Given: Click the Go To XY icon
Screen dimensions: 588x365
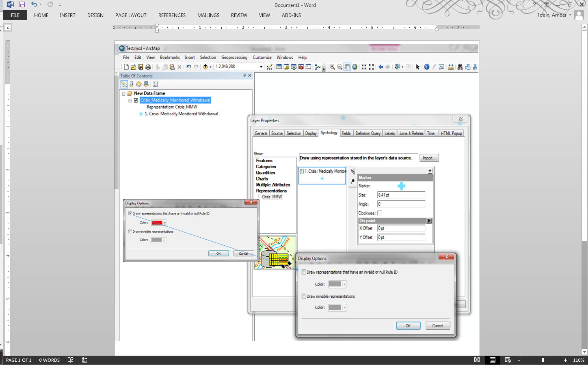Looking at the screenshot, I should [x=475, y=67].
